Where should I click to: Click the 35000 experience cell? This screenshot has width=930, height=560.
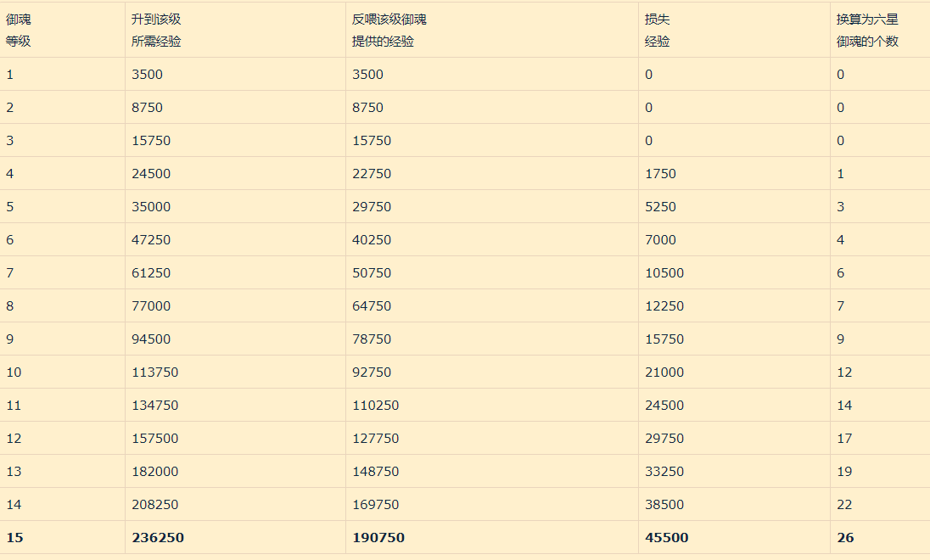pos(151,207)
